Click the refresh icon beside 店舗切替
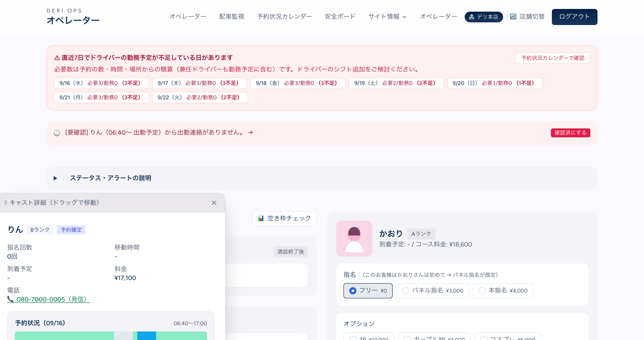644x340 pixels. (513, 17)
